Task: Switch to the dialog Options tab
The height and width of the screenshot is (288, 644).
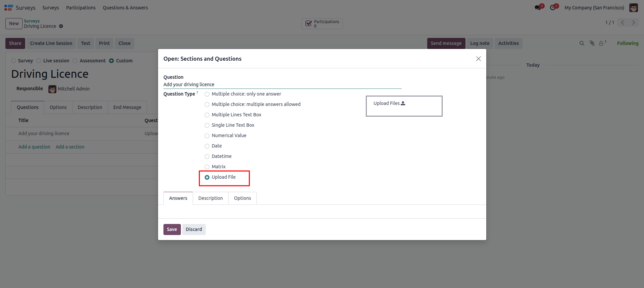Action: coord(242,198)
